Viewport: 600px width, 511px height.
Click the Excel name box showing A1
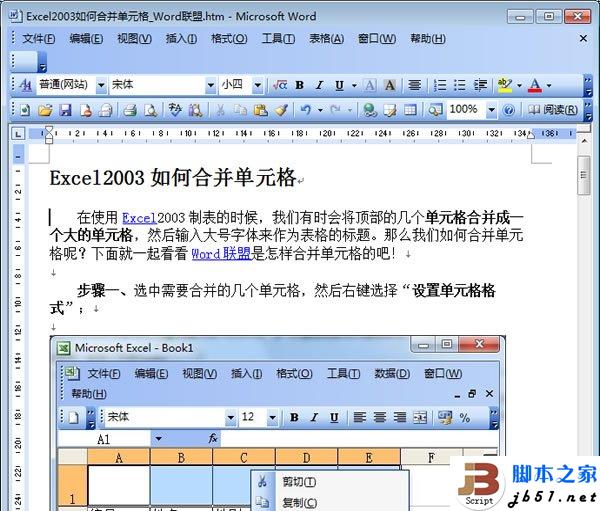[x=104, y=439]
